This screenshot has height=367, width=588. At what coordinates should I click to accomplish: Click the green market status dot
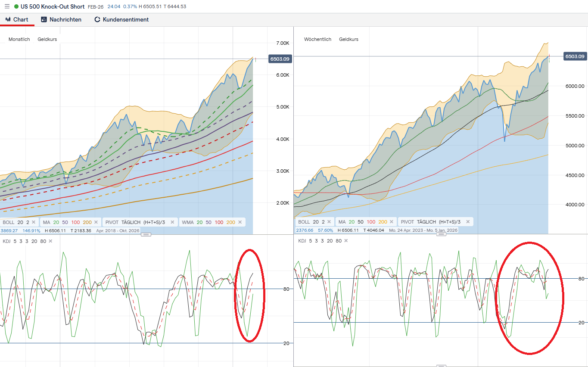point(16,6)
